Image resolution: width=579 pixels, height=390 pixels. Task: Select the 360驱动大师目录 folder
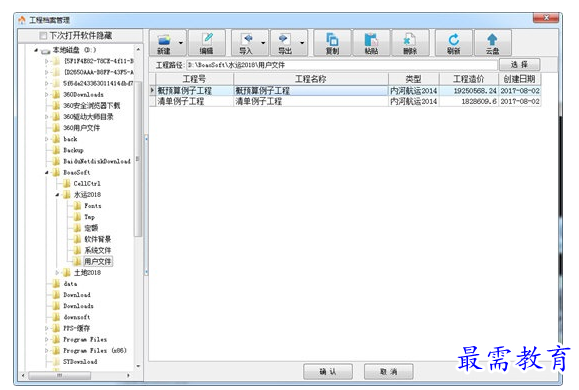(88, 117)
